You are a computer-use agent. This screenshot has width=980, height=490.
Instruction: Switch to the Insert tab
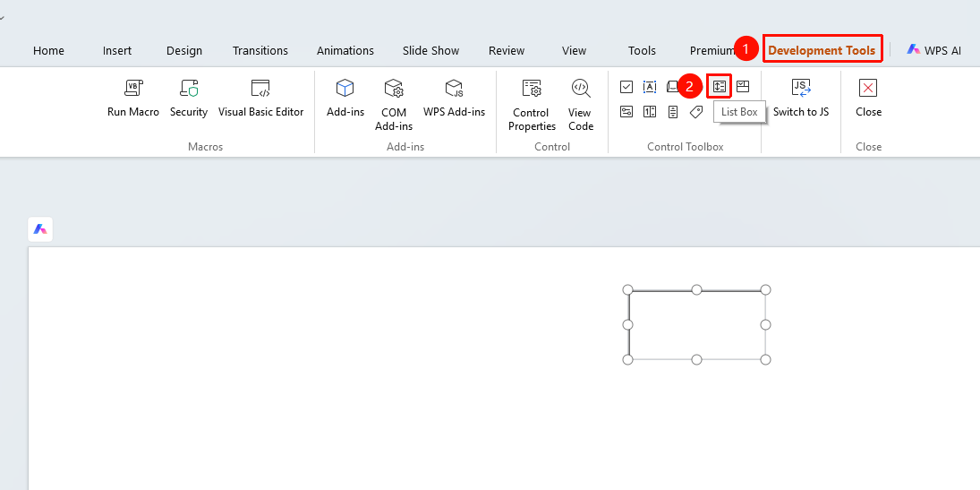pos(117,51)
